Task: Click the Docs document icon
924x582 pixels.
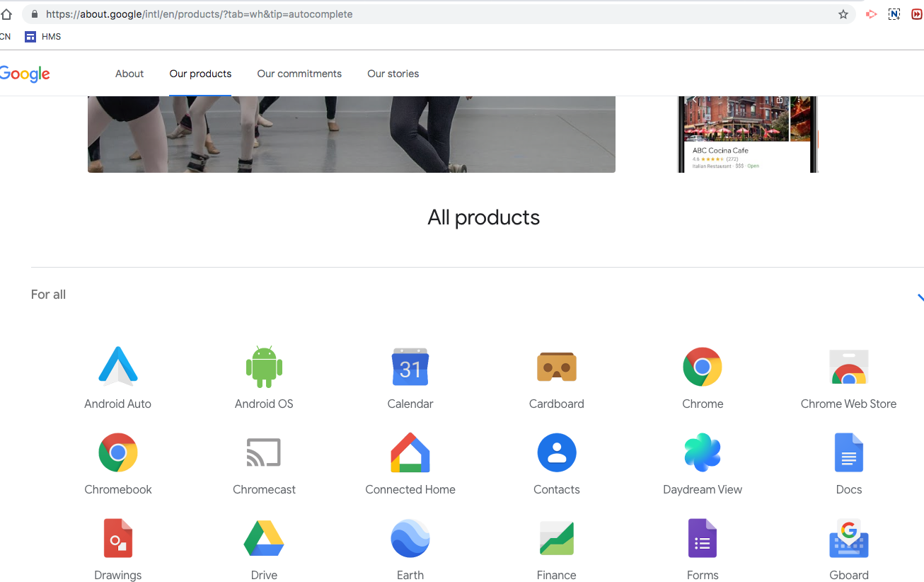Action: pos(849,452)
